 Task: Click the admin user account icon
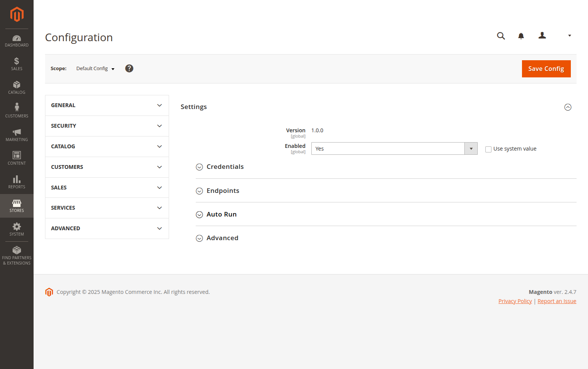point(542,35)
